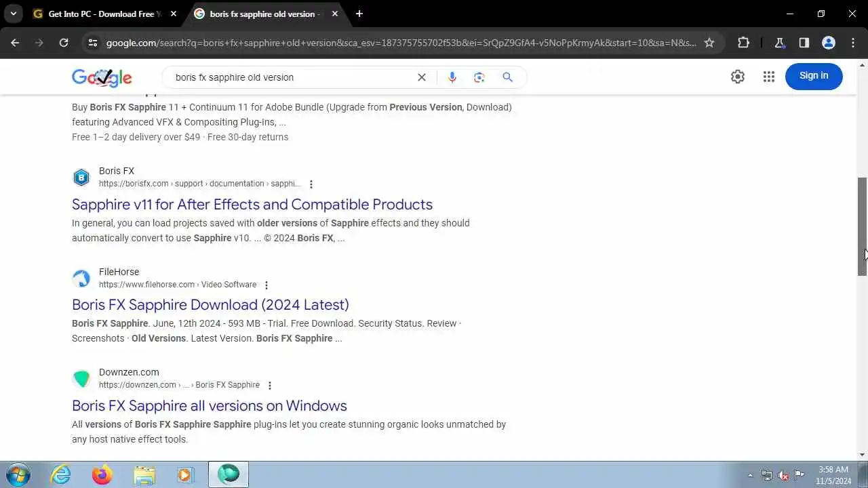The width and height of the screenshot is (868, 488).
Task: Click the scrollbar up arrow
Action: tap(862, 65)
